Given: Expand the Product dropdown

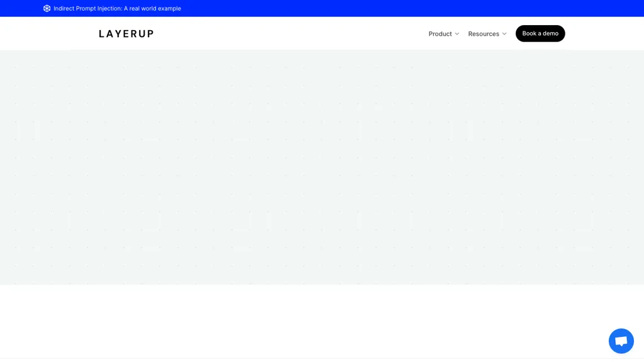Looking at the screenshot, I should (x=443, y=34).
